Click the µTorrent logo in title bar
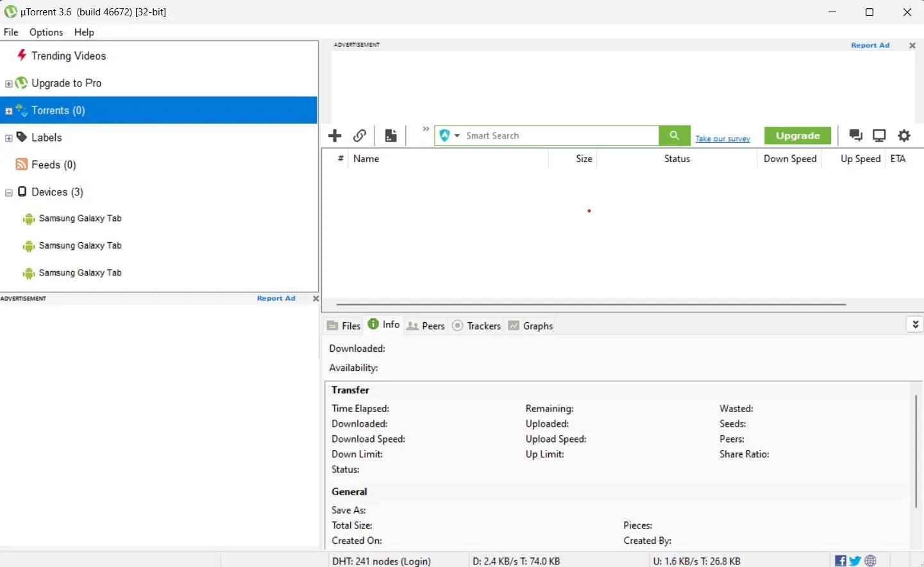 click(10, 12)
